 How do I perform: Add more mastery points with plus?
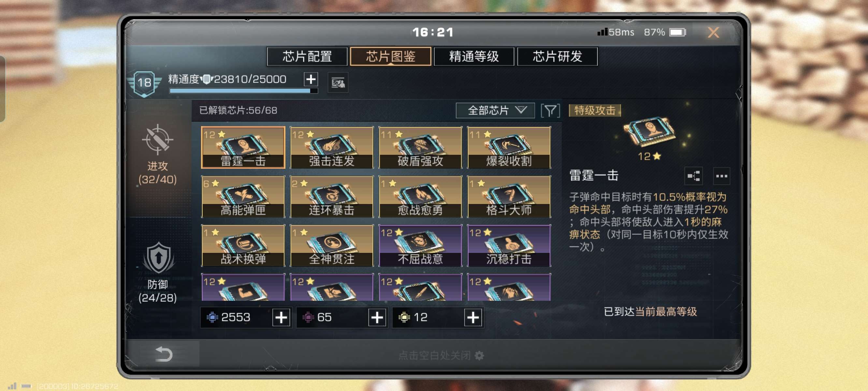click(x=311, y=79)
